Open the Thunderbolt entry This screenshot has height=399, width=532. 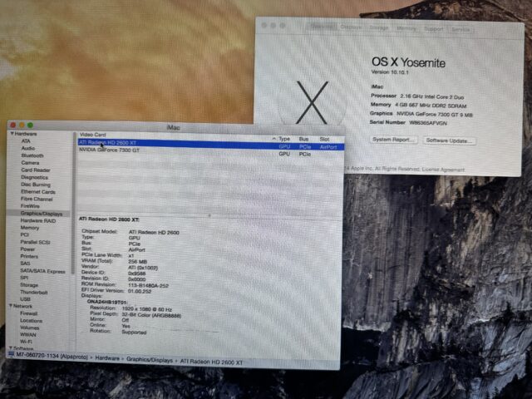pyautogui.click(x=34, y=292)
